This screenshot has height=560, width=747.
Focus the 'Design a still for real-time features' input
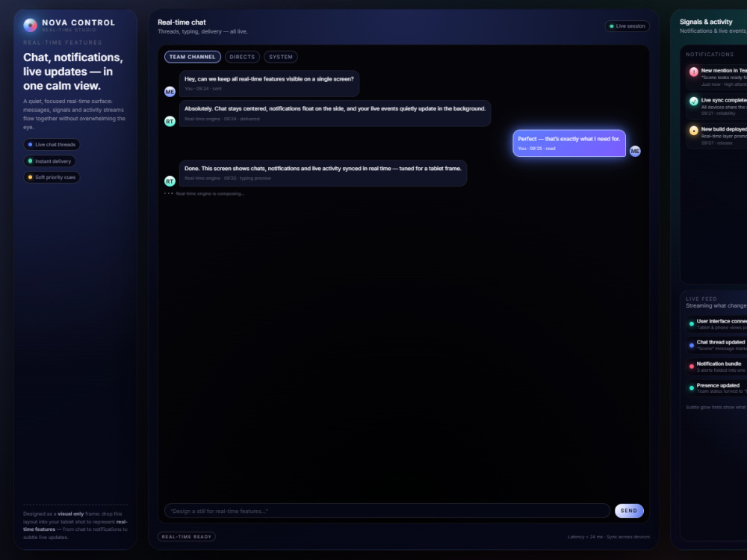pyautogui.click(x=387, y=511)
